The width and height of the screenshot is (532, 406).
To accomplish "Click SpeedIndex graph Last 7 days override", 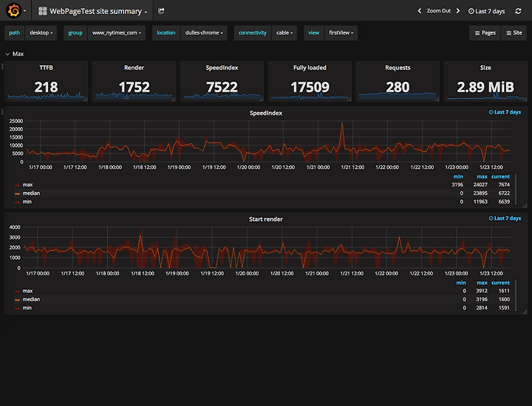I will pos(505,112).
